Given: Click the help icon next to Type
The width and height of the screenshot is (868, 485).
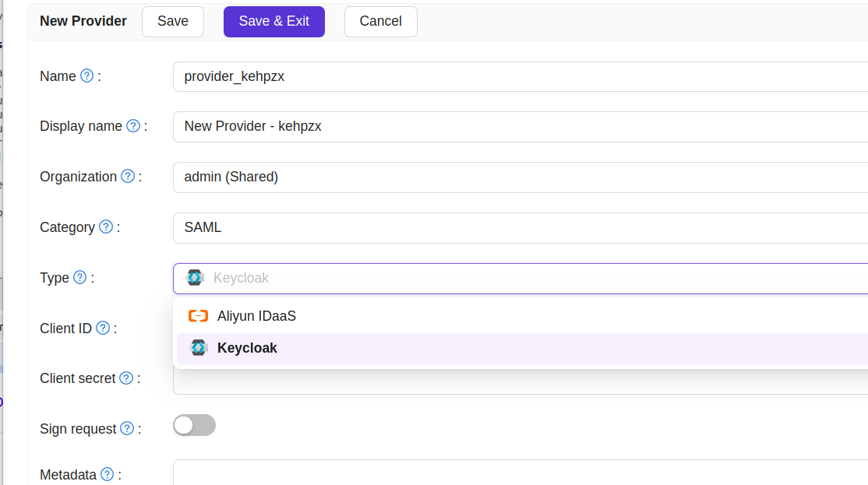Looking at the screenshot, I should pyautogui.click(x=79, y=277).
